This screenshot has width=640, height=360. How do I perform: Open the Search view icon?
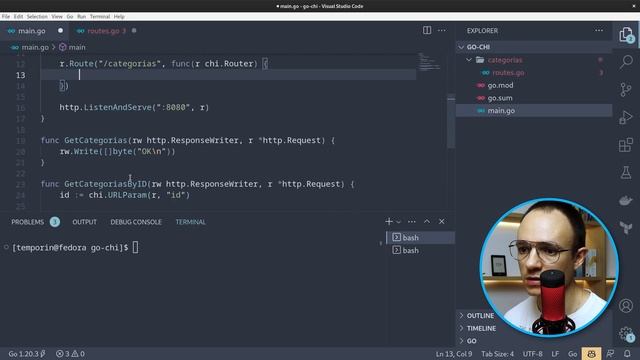pos(626,62)
